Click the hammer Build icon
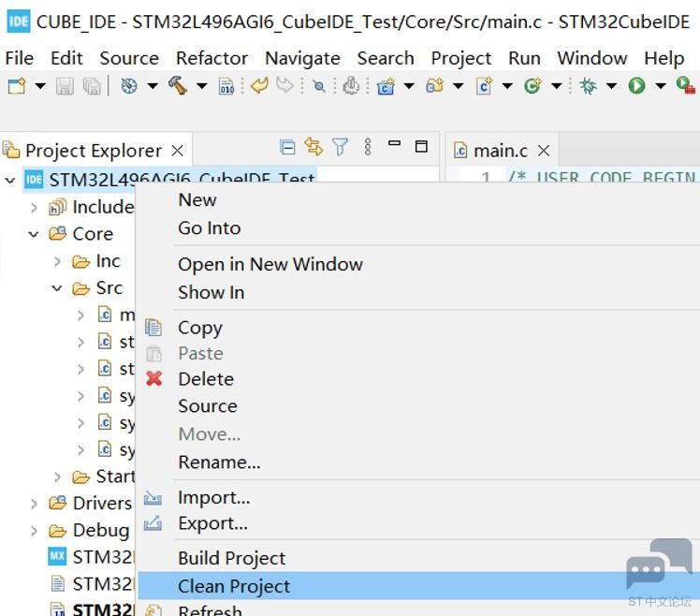The width and height of the screenshot is (700, 616). click(x=178, y=86)
